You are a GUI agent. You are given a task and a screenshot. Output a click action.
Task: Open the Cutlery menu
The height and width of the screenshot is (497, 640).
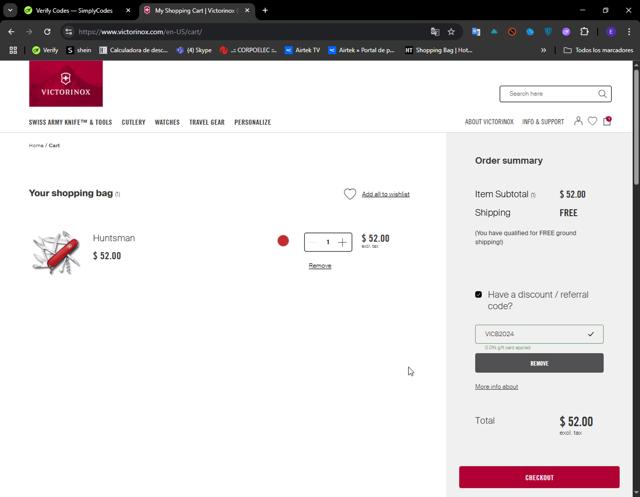coord(133,122)
